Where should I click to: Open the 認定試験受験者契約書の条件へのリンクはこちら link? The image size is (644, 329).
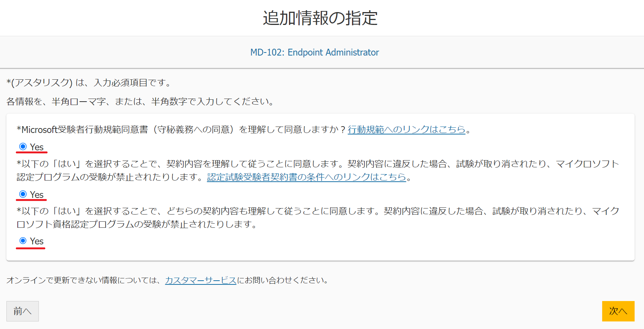[x=306, y=177]
